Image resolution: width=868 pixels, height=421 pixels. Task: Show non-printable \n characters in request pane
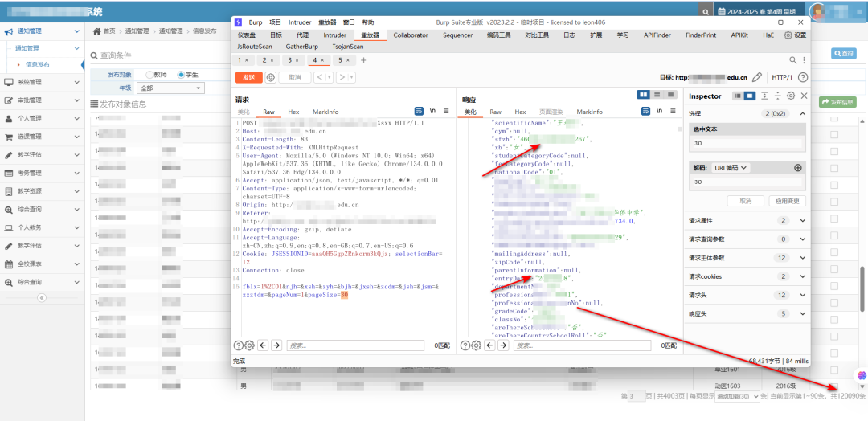click(x=433, y=111)
